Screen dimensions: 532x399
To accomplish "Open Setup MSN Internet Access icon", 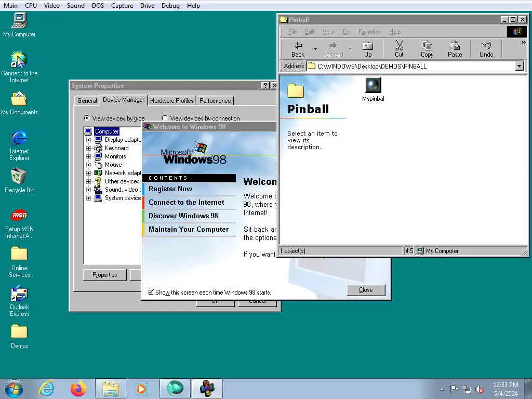I will (19, 223).
